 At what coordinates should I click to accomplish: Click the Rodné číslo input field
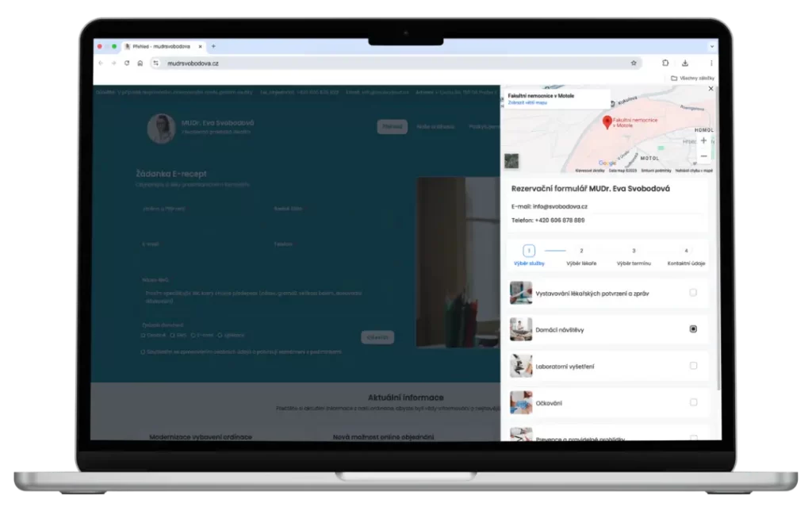334,222
